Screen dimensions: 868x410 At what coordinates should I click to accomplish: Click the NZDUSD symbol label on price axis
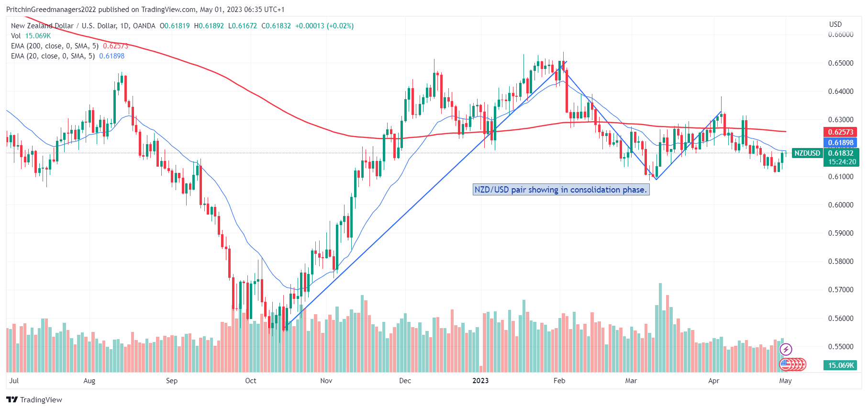pos(807,153)
